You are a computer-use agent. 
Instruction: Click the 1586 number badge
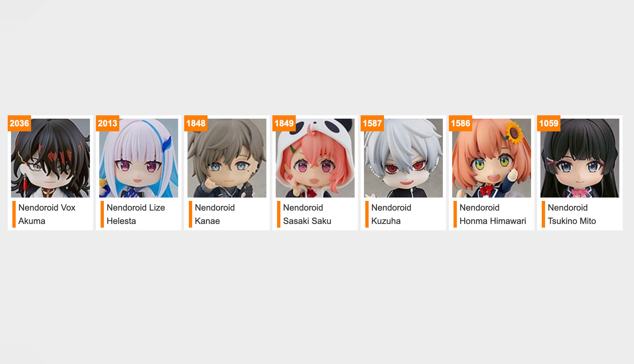[461, 123]
